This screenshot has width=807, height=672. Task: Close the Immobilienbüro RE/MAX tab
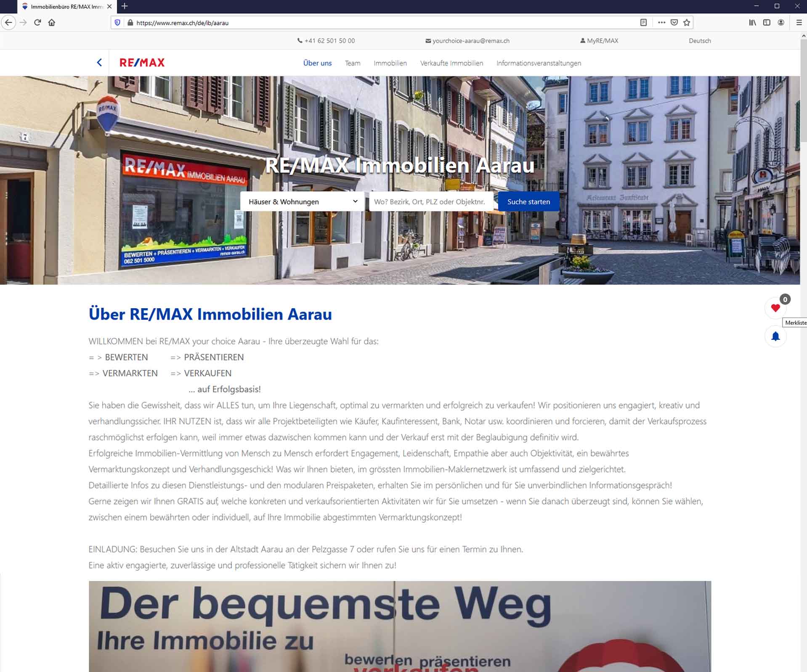click(109, 6)
